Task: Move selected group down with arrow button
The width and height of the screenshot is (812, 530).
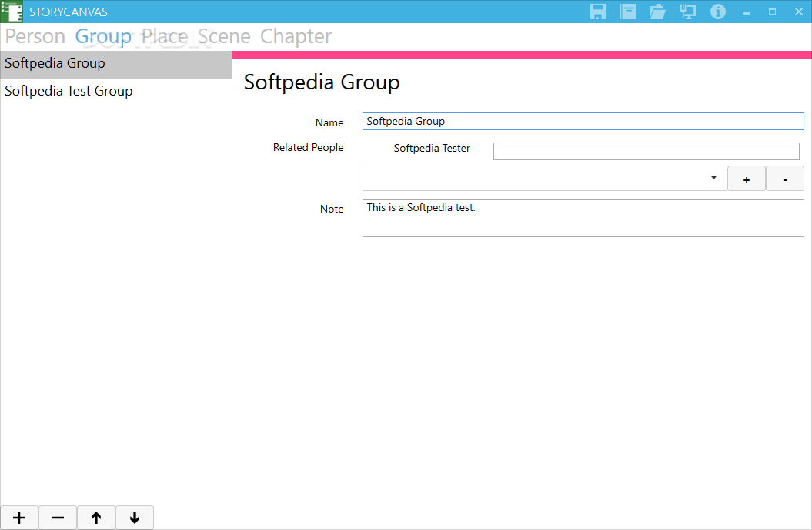Action: [135, 518]
